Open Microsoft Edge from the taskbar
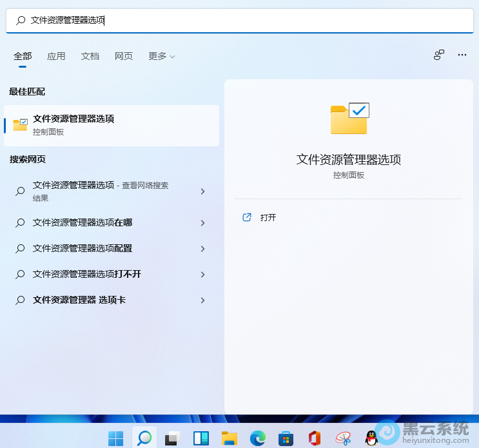Screen dimensions: 479x448 coord(257,438)
